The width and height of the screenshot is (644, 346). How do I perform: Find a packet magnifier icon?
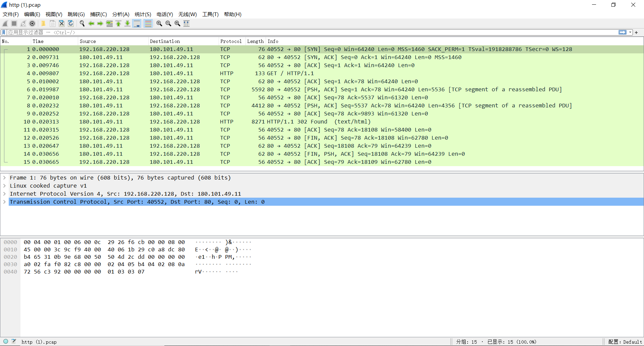click(x=82, y=23)
